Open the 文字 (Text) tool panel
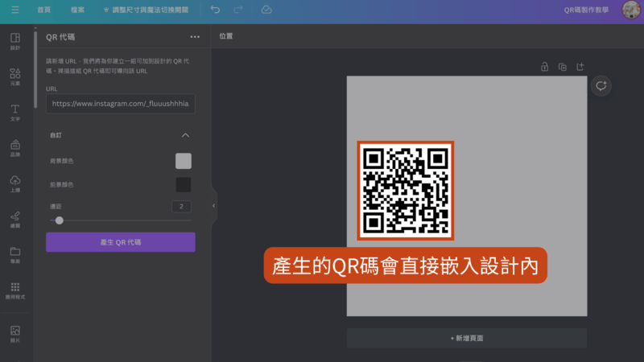644x362 pixels. [14, 112]
